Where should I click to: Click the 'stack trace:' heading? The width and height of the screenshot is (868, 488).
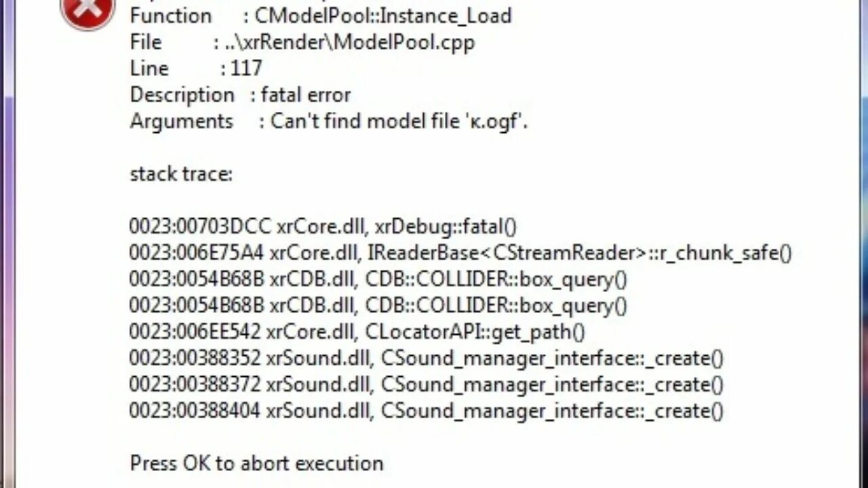[181, 174]
